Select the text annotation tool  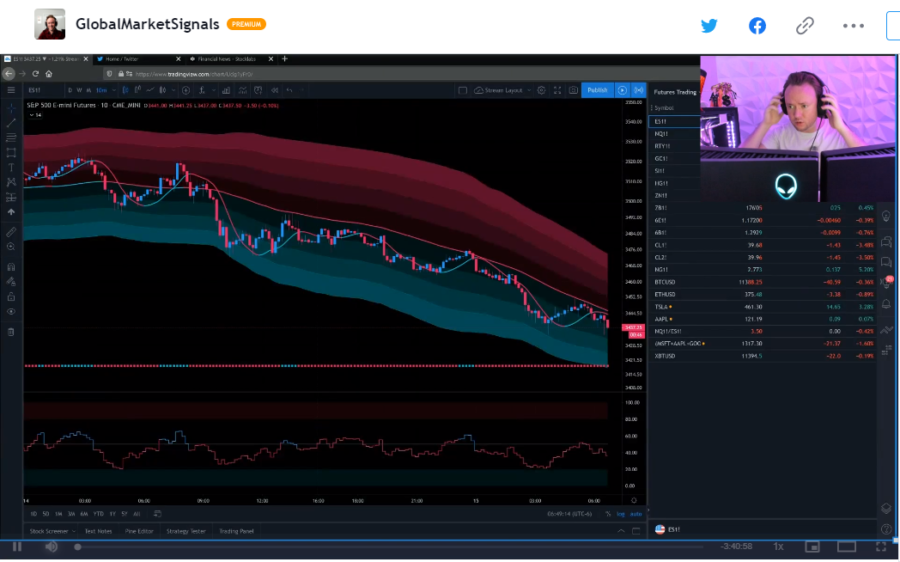pos(11,168)
